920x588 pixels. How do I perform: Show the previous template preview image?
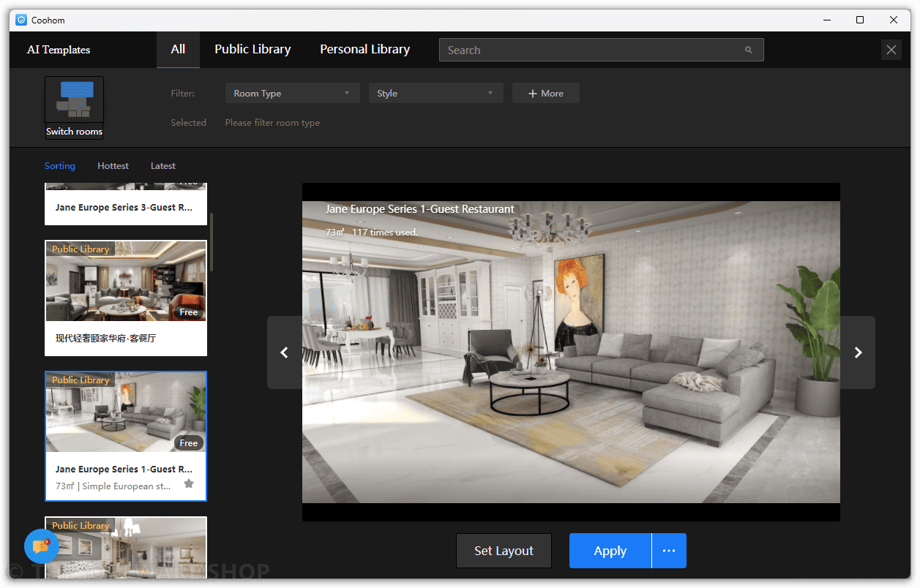[285, 353]
